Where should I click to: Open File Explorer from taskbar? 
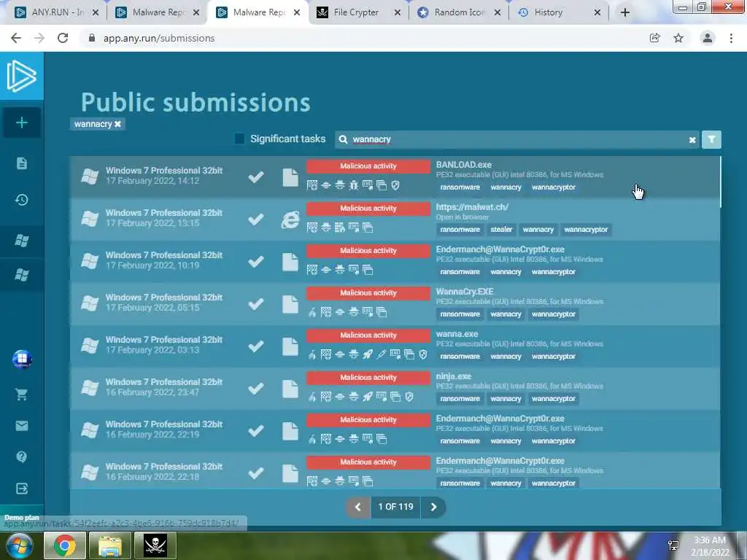110,545
